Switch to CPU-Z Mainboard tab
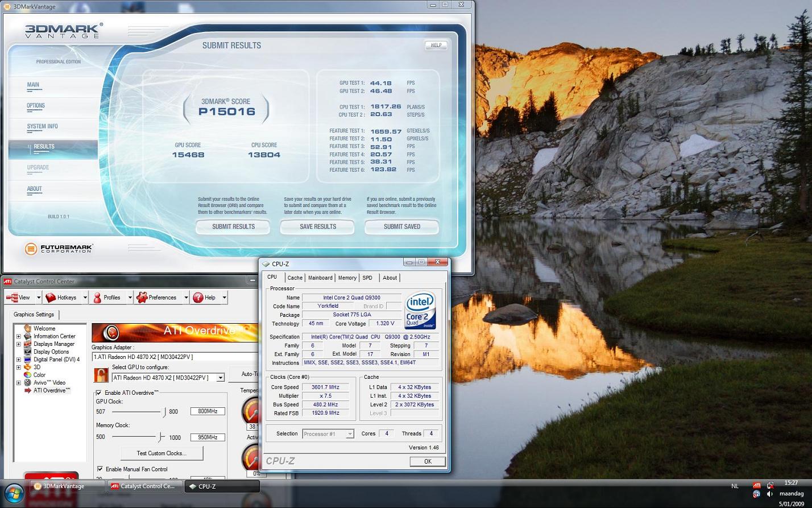 [320, 278]
